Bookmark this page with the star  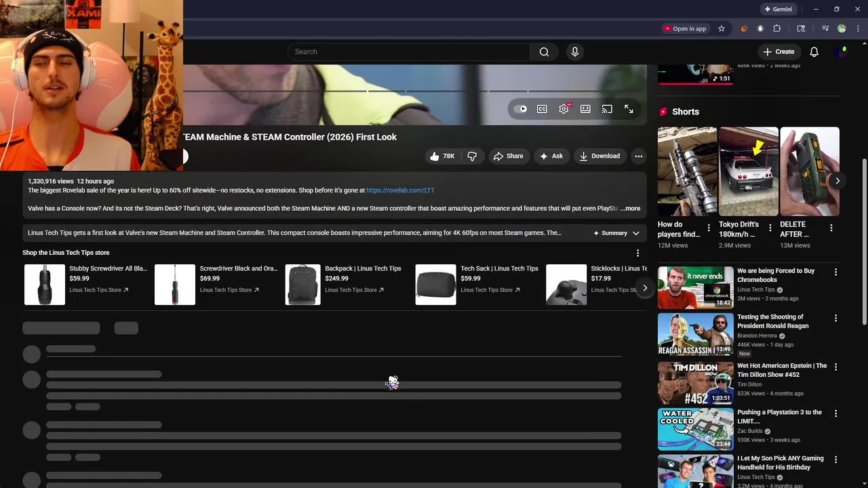(x=722, y=28)
